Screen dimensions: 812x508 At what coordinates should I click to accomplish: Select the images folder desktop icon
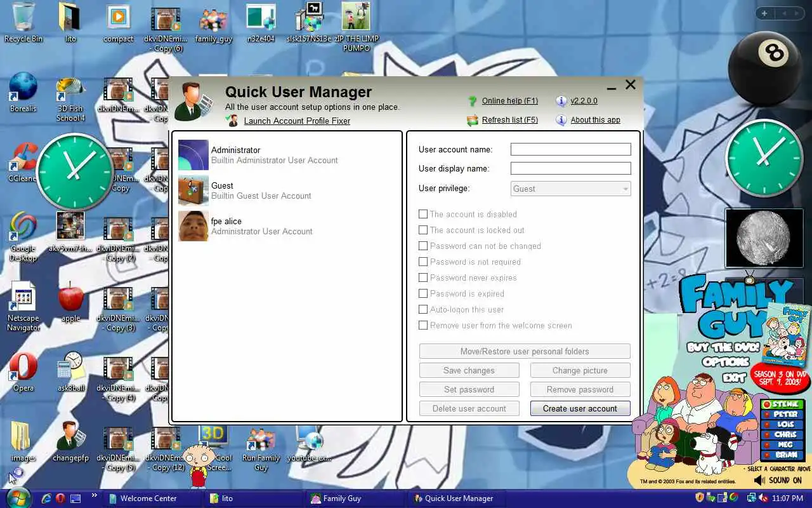coord(22,437)
